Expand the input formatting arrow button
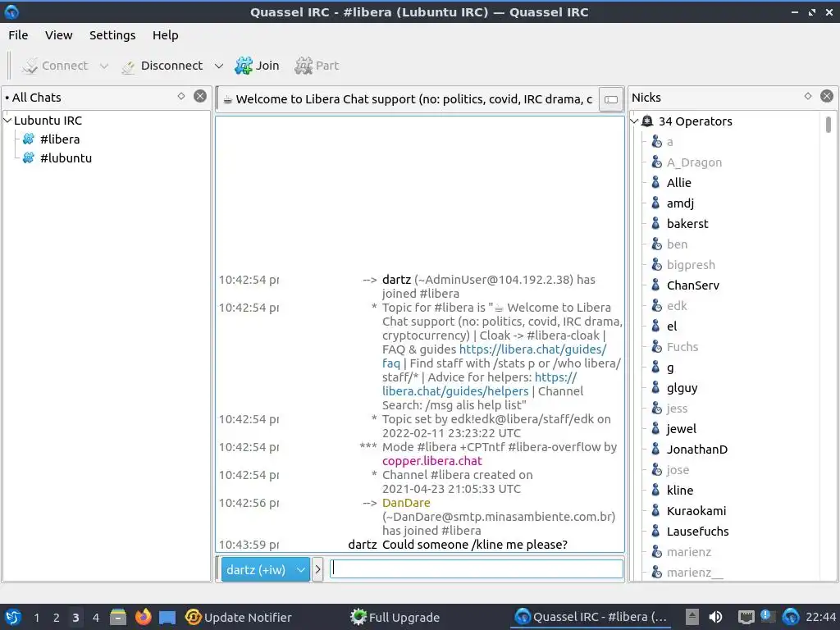Screen dimensions: 840x630 pyautogui.click(x=317, y=570)
